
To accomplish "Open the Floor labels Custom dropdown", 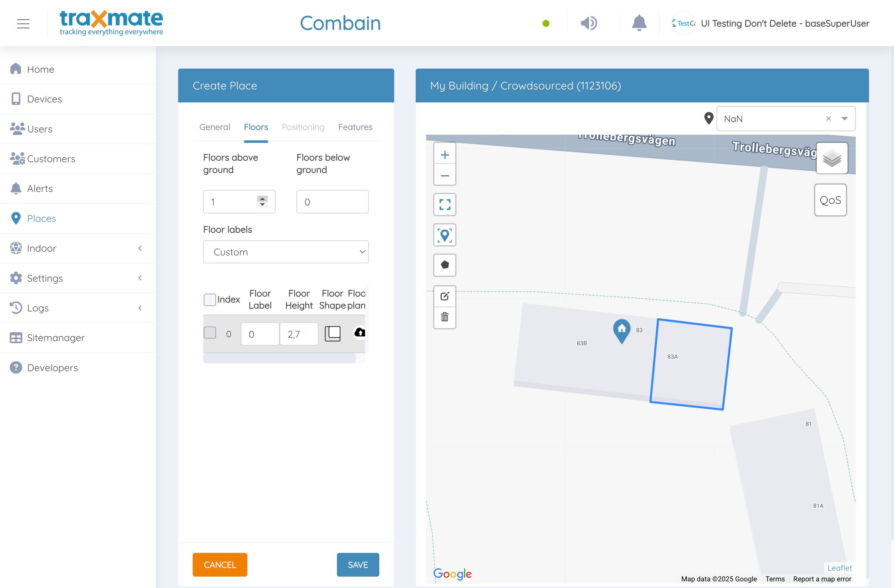I will click(285, 252).
